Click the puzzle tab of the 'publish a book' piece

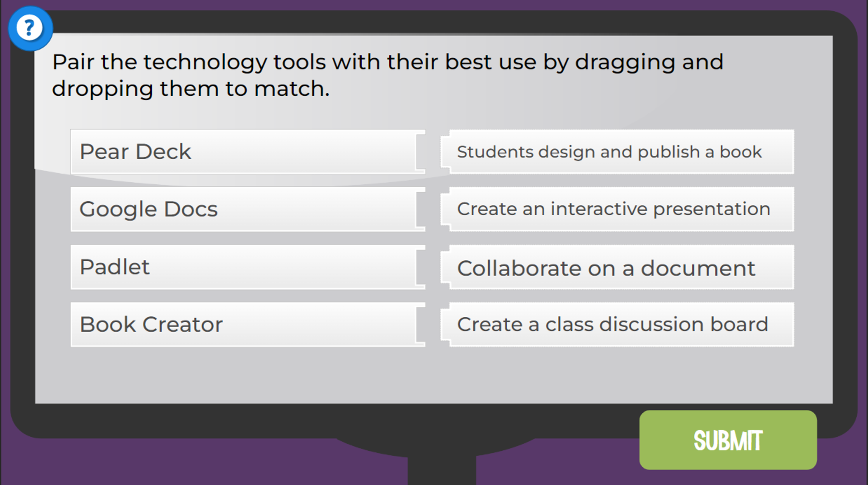point(445,152)
